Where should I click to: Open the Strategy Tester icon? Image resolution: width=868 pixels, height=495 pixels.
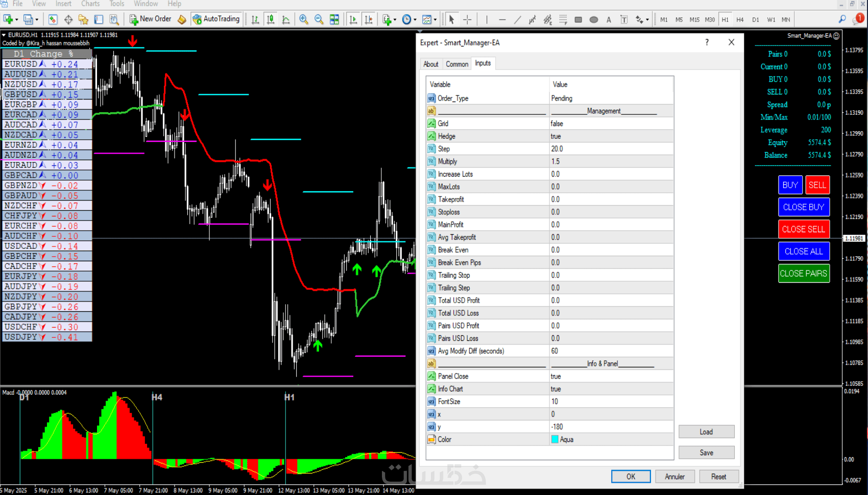[114, 19]
